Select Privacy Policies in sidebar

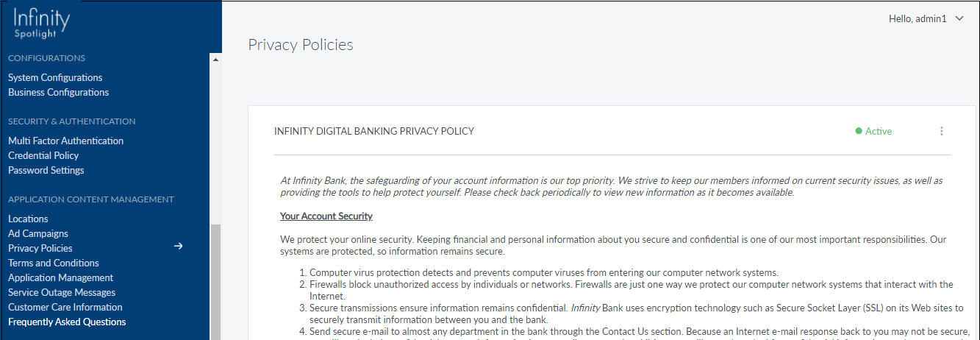pyautogui.click(x=40, y=248)
